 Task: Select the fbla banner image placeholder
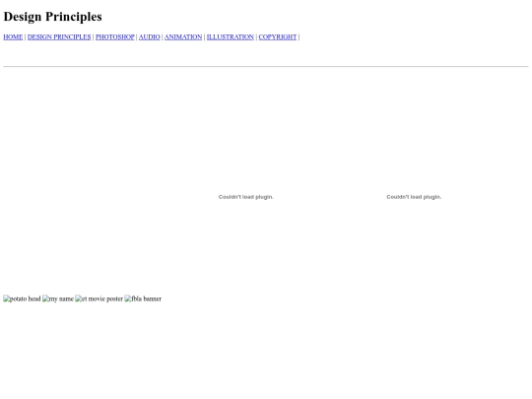[143, 299]
